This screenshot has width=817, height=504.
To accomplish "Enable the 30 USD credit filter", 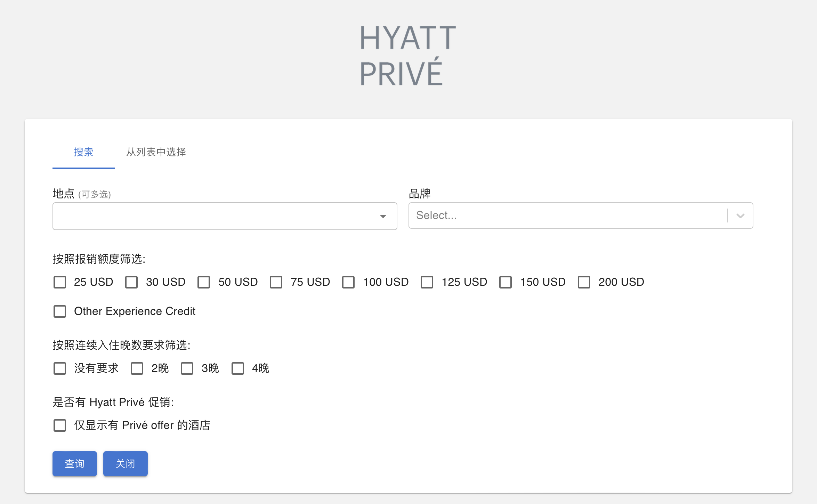I will [x=131, y=282].
